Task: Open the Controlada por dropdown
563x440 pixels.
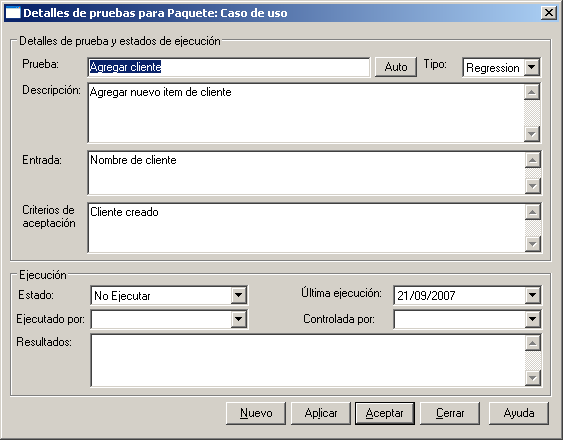Action: click(x=532, y=319)
